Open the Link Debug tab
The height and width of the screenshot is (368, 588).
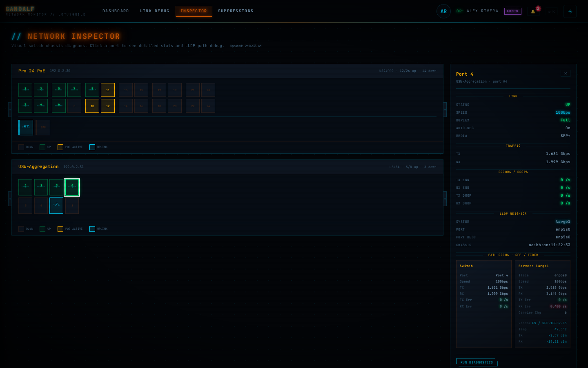coord(155,11)
